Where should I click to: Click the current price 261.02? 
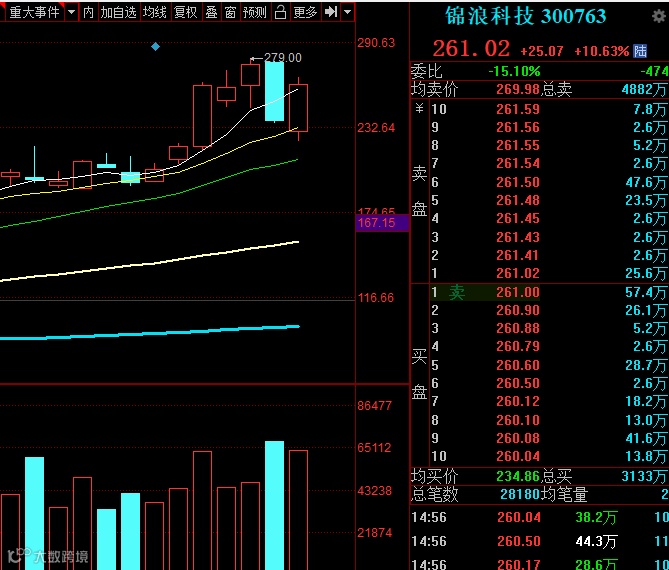(x=471, y=48)
